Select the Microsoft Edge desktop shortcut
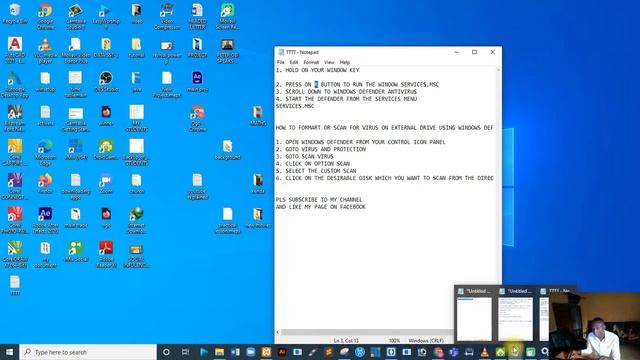Screen dimensions: 640x360 45,152
